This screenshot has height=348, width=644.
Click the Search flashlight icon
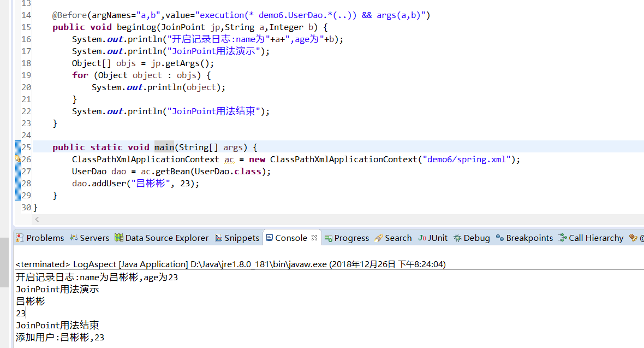pos(379,238)
